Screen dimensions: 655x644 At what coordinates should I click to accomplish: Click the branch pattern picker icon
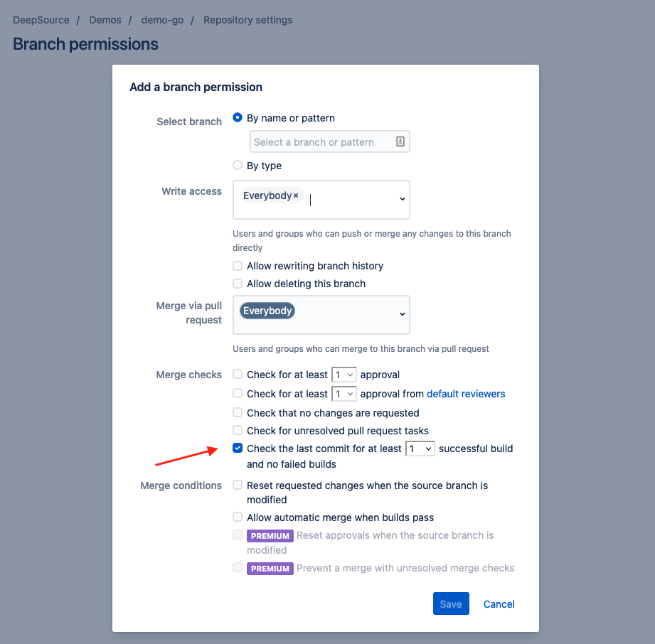click(x=402, y=141)
